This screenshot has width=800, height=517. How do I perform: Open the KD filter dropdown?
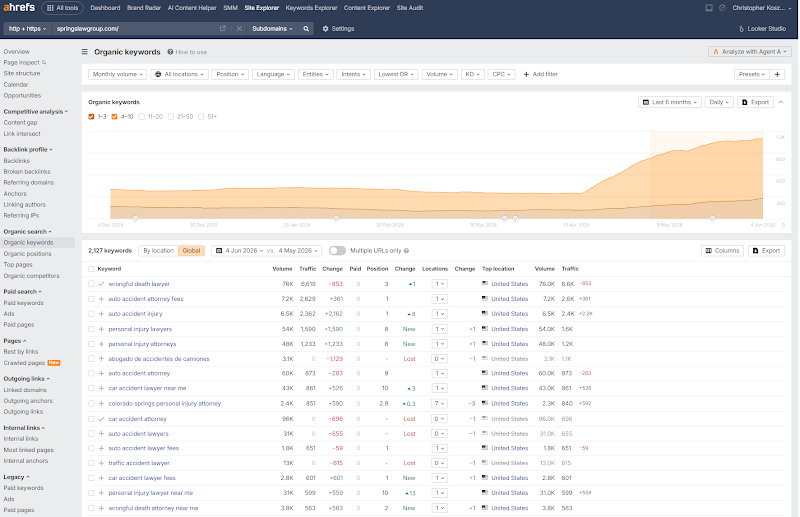coord(472,75)
